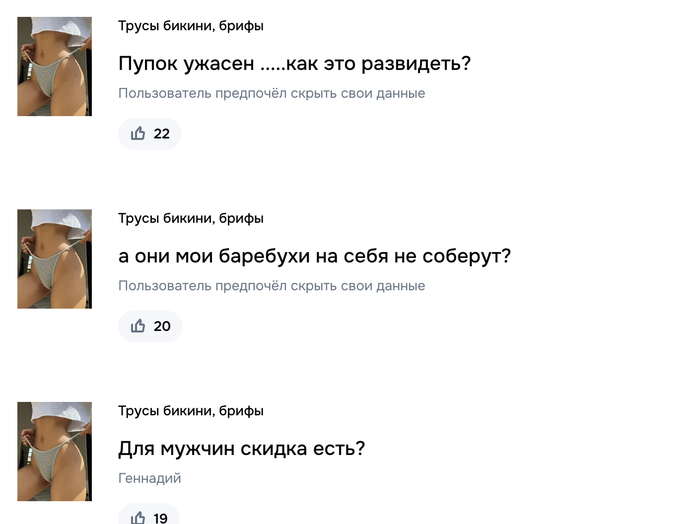Viewport: 700px width, 524px height.
Task: Click hidden-user label under 'Пупок ужасен' question
Action: [271, 93]
